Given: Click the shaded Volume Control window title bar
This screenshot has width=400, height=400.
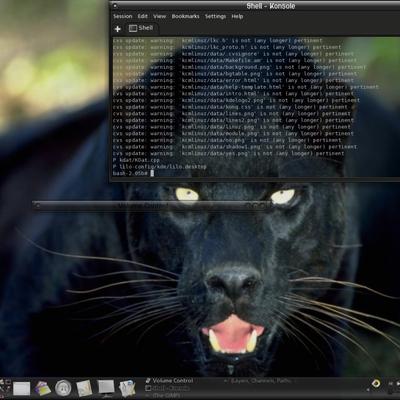Looking at the screenshot, I should coord(152,206).
